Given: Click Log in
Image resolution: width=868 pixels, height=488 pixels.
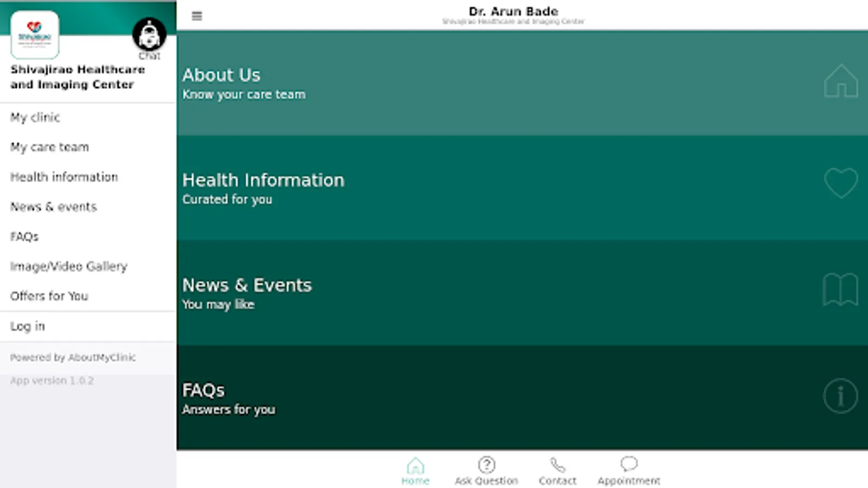Looking at the screenshot, I should [28, 326].
